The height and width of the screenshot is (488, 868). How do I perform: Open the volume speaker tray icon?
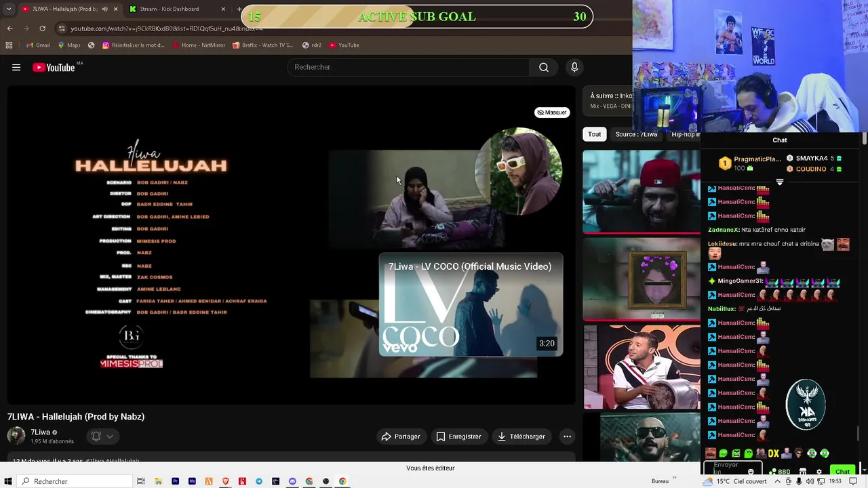809,481
